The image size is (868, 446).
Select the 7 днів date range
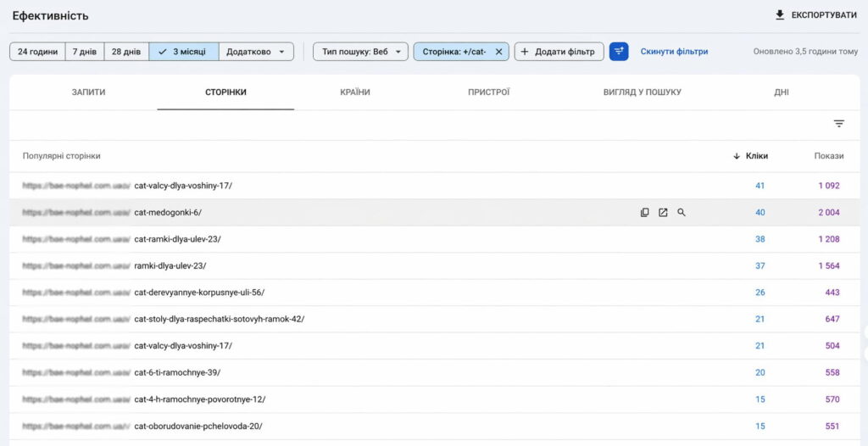(x=84, y=52)
